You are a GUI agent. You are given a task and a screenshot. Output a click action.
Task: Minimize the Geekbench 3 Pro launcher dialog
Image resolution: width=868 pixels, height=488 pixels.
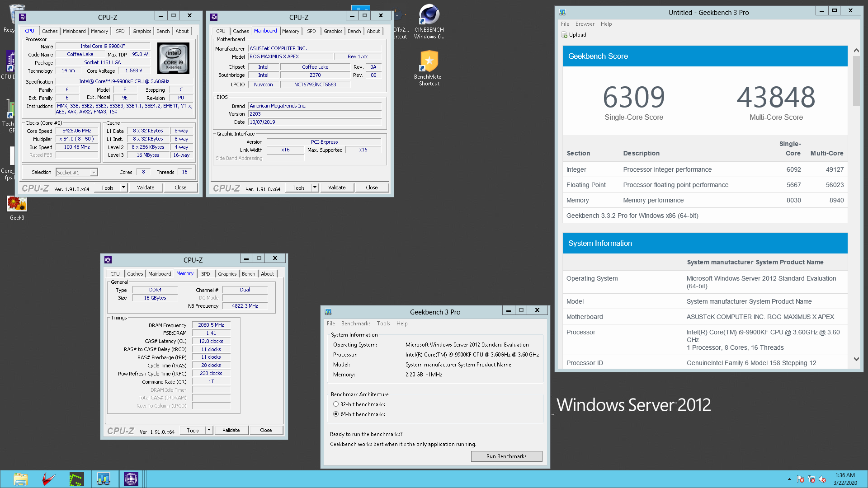[x=508, y=310]
